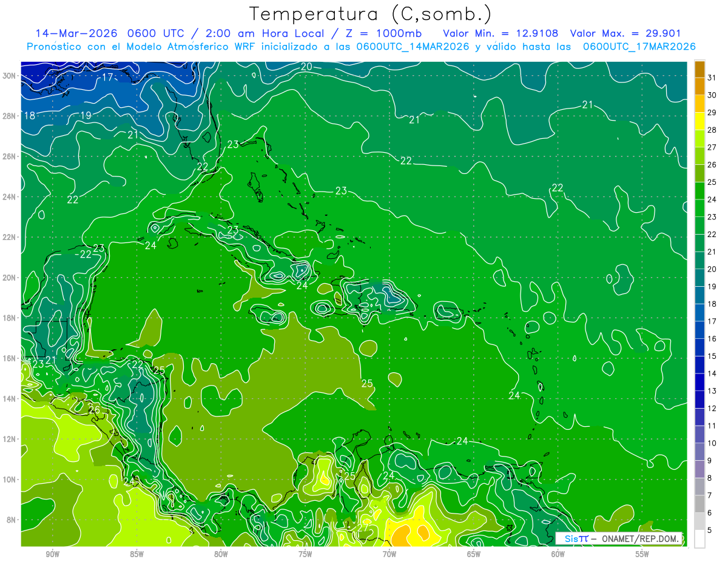Click the "Valor Max. = 29.901" text
This screenshot has width=728, height=562.
click(625, 33)
